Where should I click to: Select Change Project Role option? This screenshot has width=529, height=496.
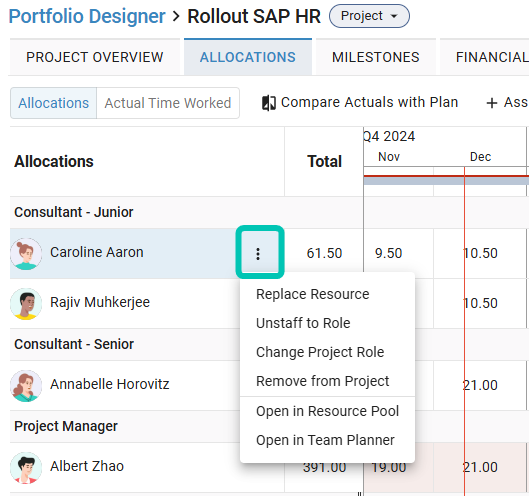(x=327, y=352)
